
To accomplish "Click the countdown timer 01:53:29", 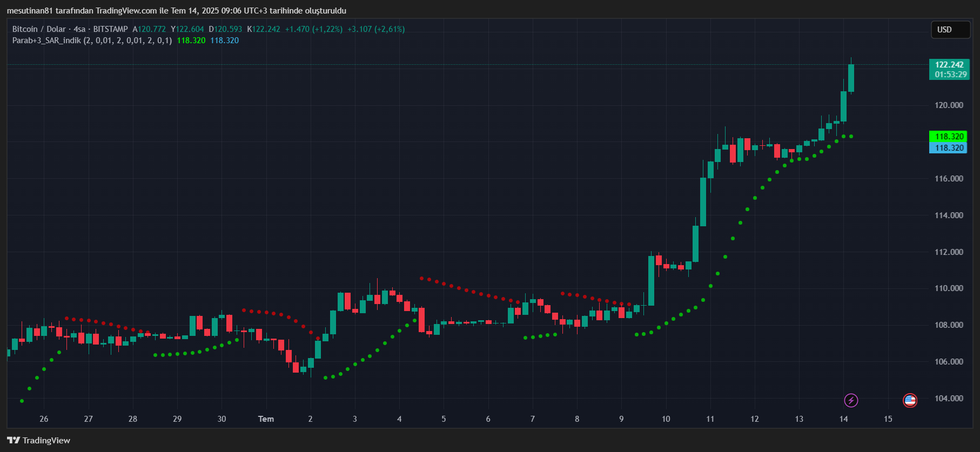I will click(950, 75).
